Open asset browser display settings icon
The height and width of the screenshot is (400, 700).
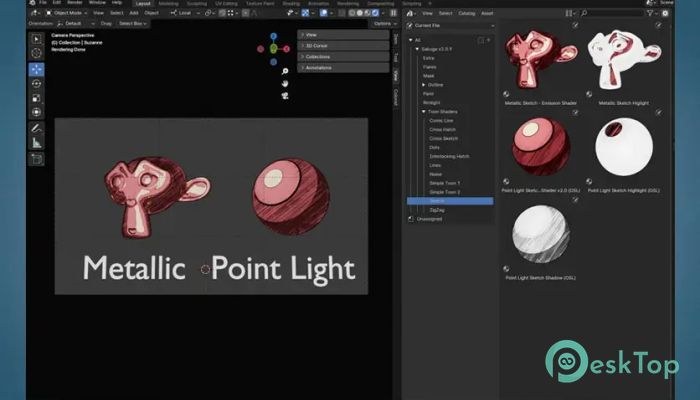click(570, 13)
